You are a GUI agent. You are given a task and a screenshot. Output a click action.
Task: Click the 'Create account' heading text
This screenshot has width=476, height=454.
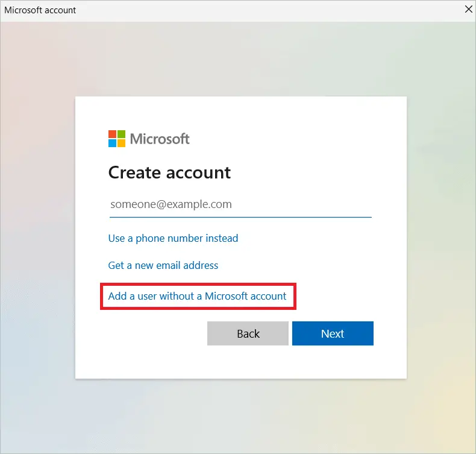coord(169,173)
